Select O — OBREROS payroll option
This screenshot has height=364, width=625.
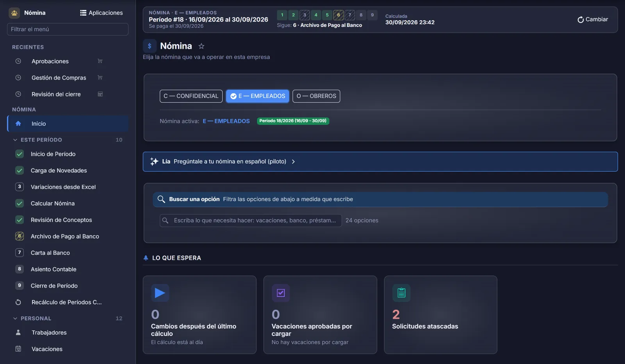(316, 96)
